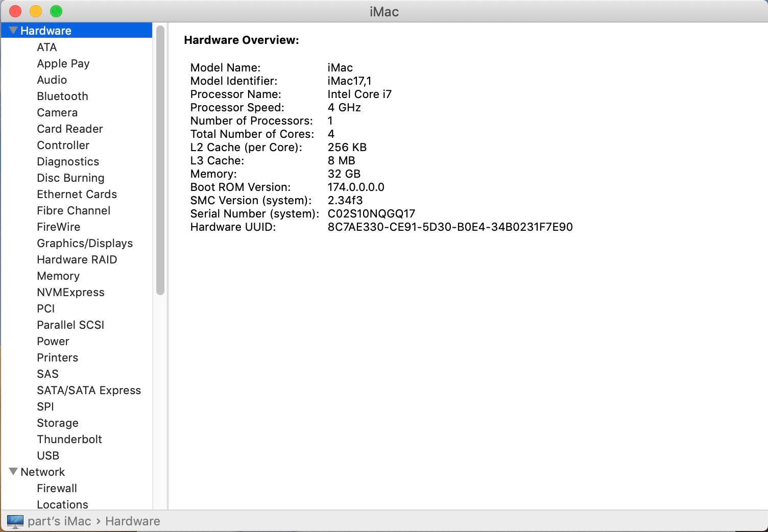
Task: Click the "Total Number of Cores:" label
Action: click(252, 134)
